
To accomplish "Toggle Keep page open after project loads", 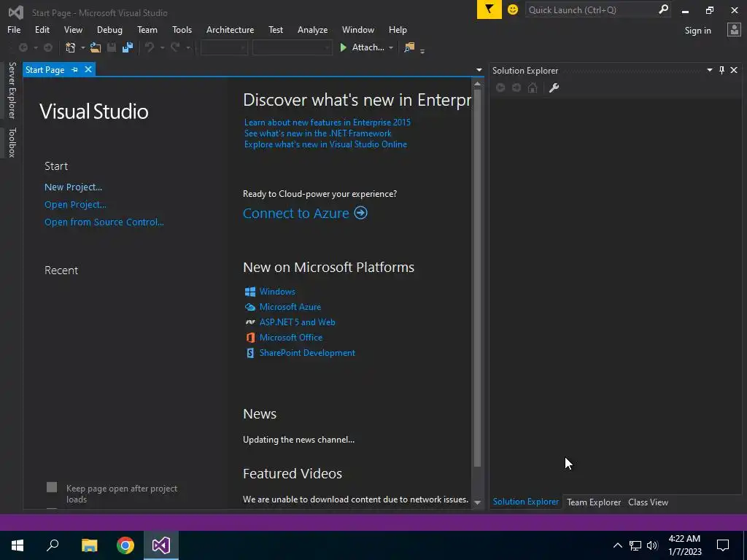I will (52, 487).
